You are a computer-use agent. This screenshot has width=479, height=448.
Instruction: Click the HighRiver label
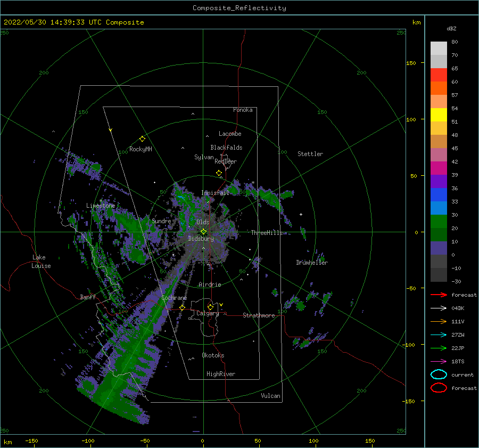tap(221, 374)
